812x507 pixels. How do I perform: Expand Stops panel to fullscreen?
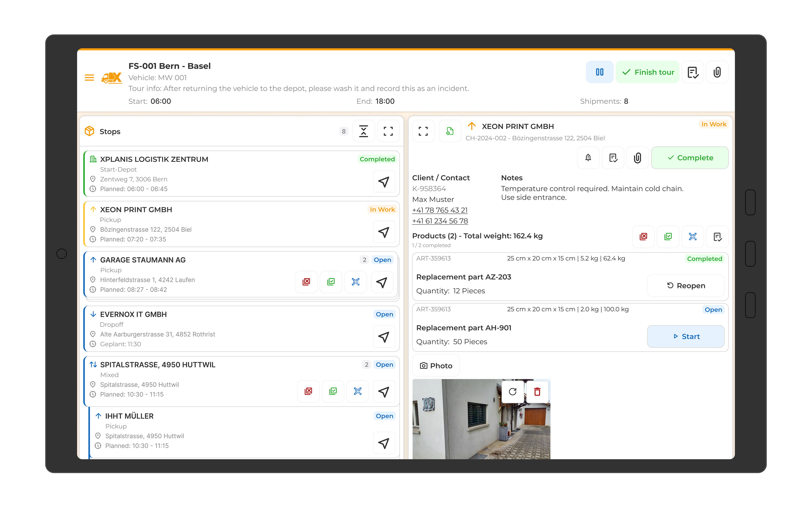[x=388, y=132]
